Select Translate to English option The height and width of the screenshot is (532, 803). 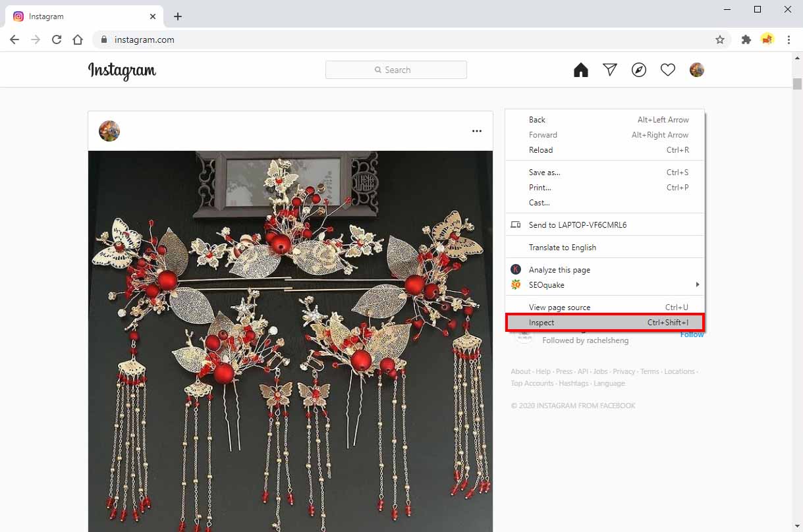(x=563, y=247)
